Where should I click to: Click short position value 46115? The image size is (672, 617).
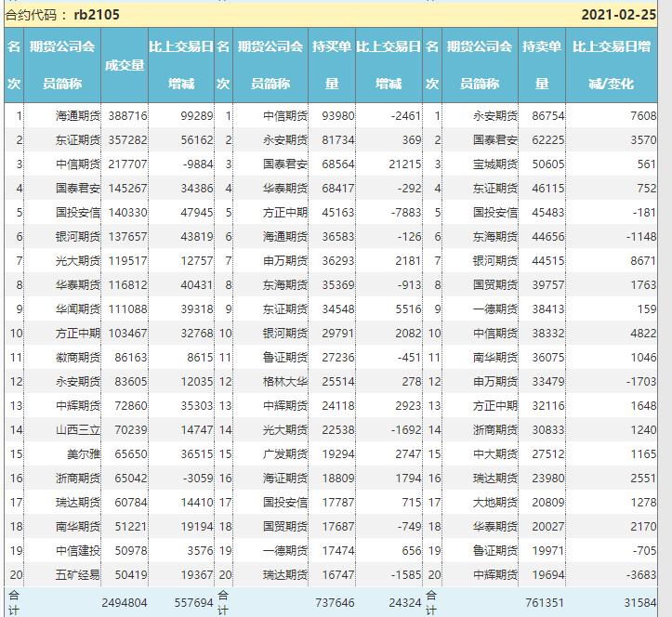click(x=548, y=188)
